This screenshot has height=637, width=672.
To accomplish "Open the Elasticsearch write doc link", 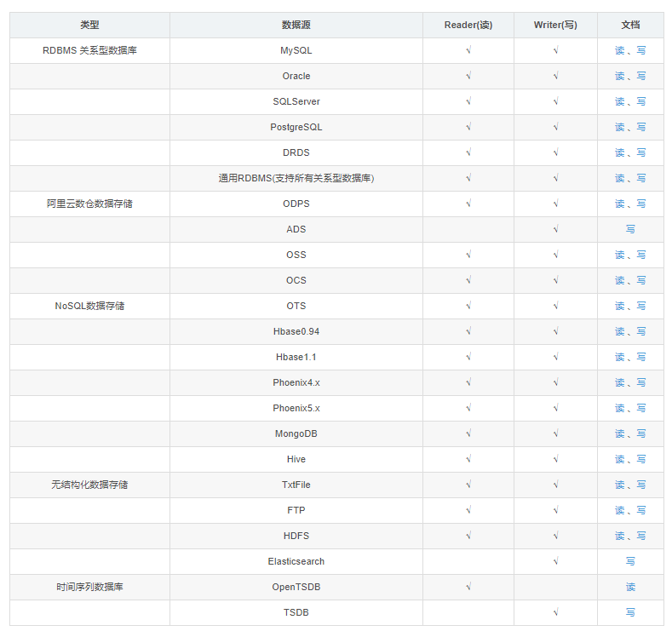I will 630,561.
